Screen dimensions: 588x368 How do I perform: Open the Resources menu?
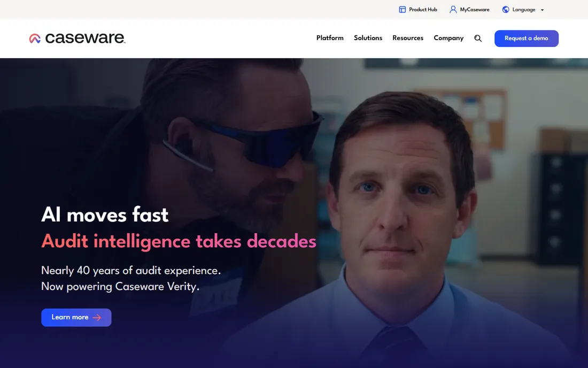point(408,38)
